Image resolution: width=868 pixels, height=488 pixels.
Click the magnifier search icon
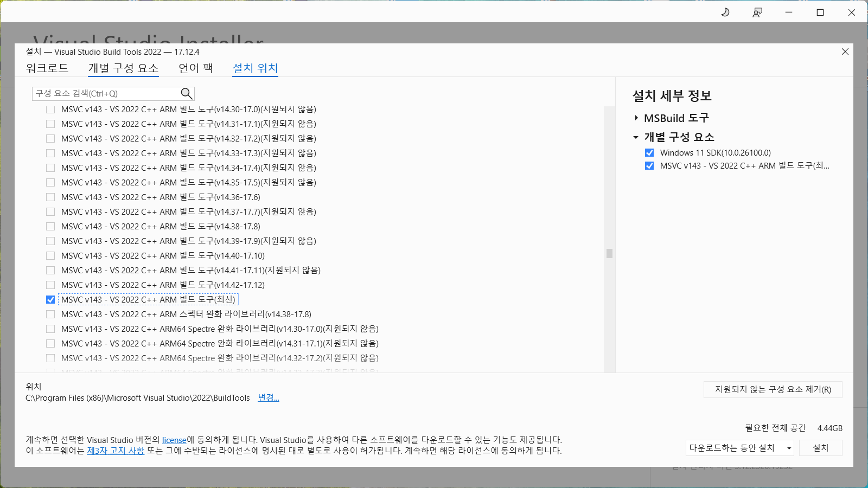click(186, 93)
